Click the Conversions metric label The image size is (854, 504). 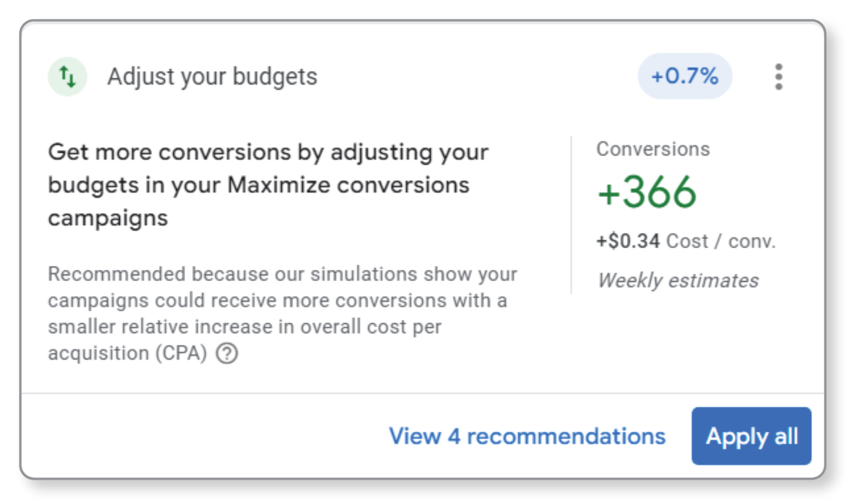pyautogui.click(x=653, y=149)
